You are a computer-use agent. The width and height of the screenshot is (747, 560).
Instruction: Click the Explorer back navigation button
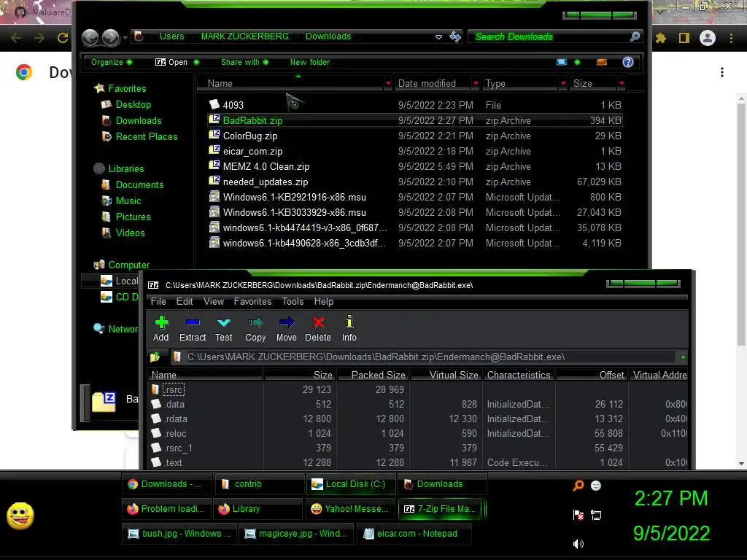pyautogui.click(x=90, y=37)
